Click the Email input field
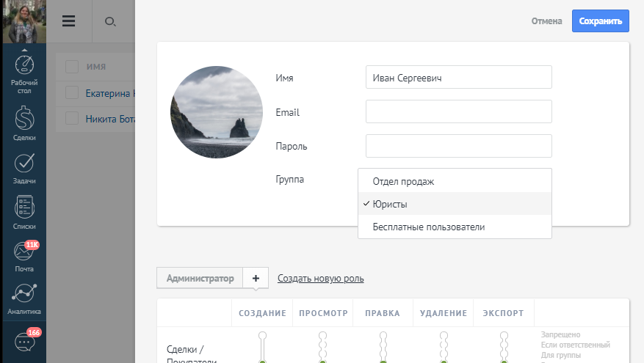Image resolution: width=644 pixels, height=363 pixels. click(x=458, y=112)
